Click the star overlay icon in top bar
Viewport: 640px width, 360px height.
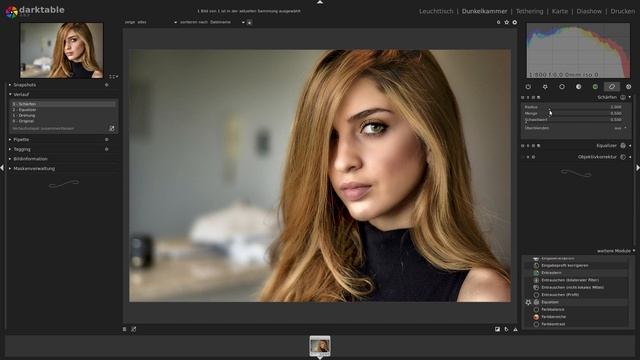[x=507, y=22]
